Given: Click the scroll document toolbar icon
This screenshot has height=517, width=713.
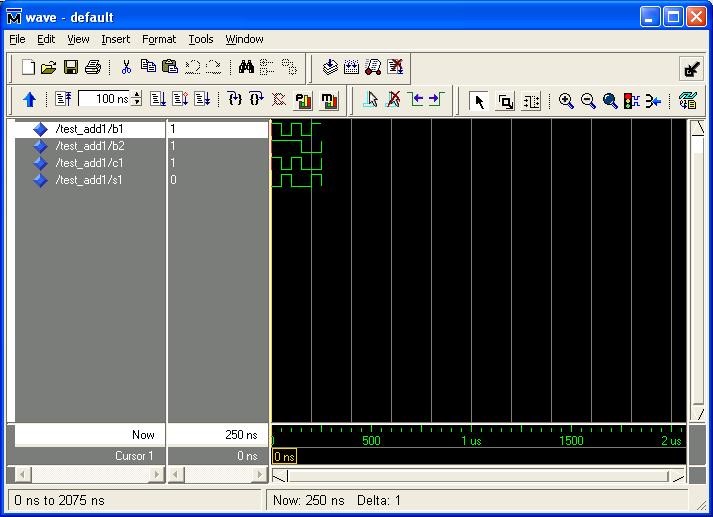Looking at the screenshot, I should coord(373,67).
